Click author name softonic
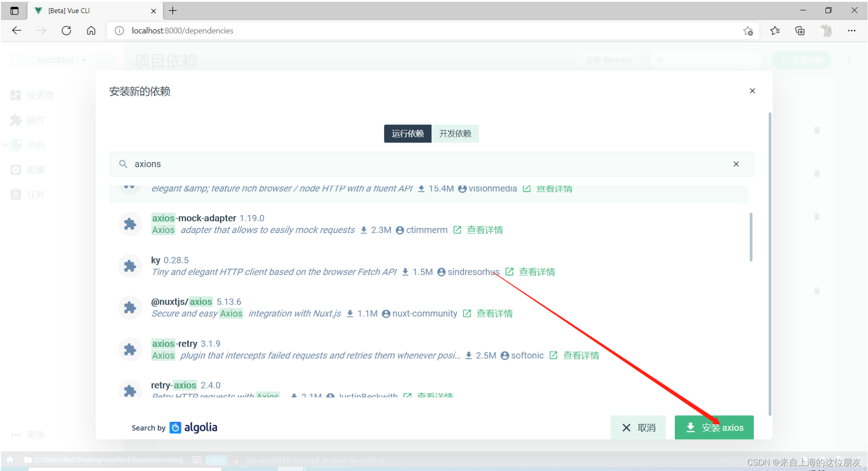The width and height of the screenshot is (868, 471). [x=527, y=356]
